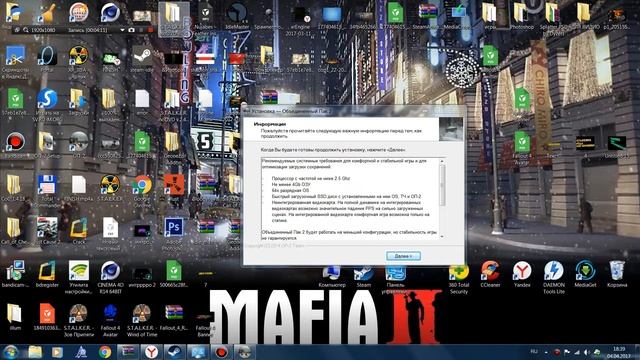The width and height of the screenshot is (640, 360).
Task: Launch CCleaner from the desktop
Action: pos(490,274)
